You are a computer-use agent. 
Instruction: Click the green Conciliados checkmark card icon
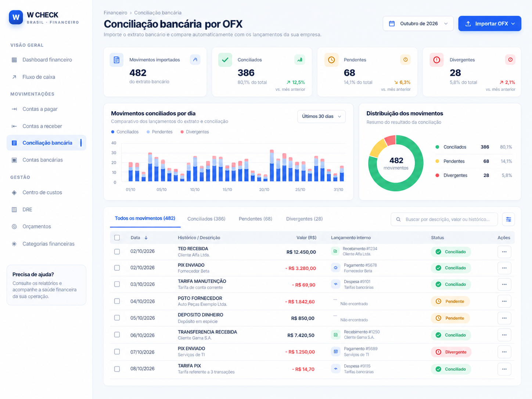pos(225,60)
